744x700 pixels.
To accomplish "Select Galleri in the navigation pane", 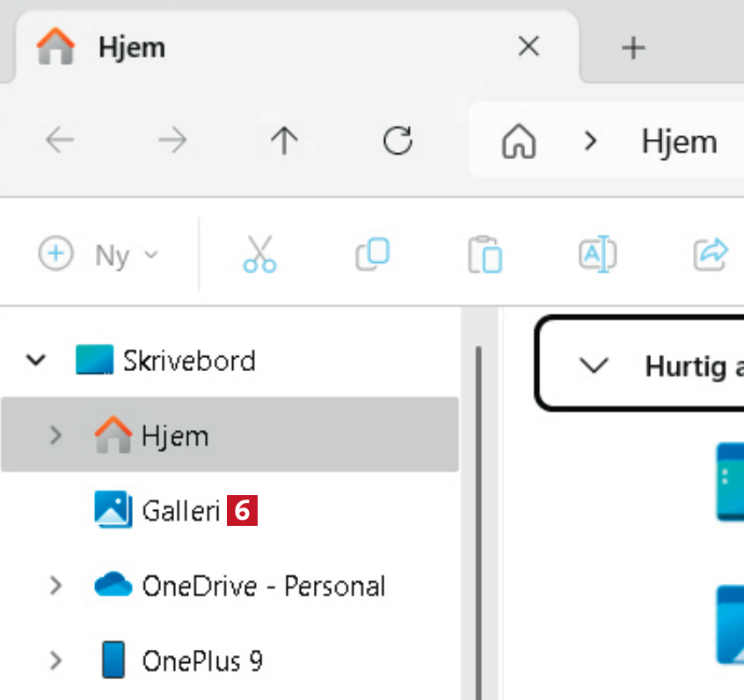I will click(180, 510).
